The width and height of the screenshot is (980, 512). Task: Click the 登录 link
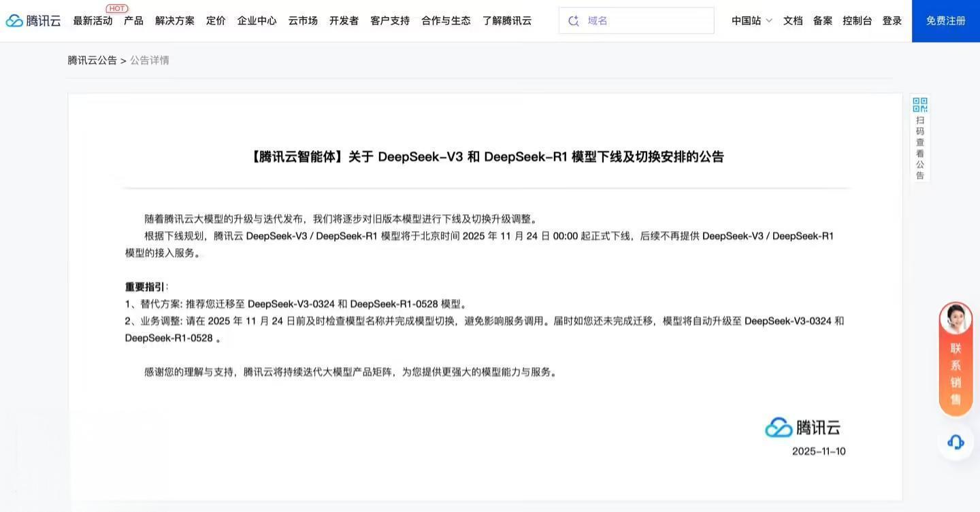[892, 21]
